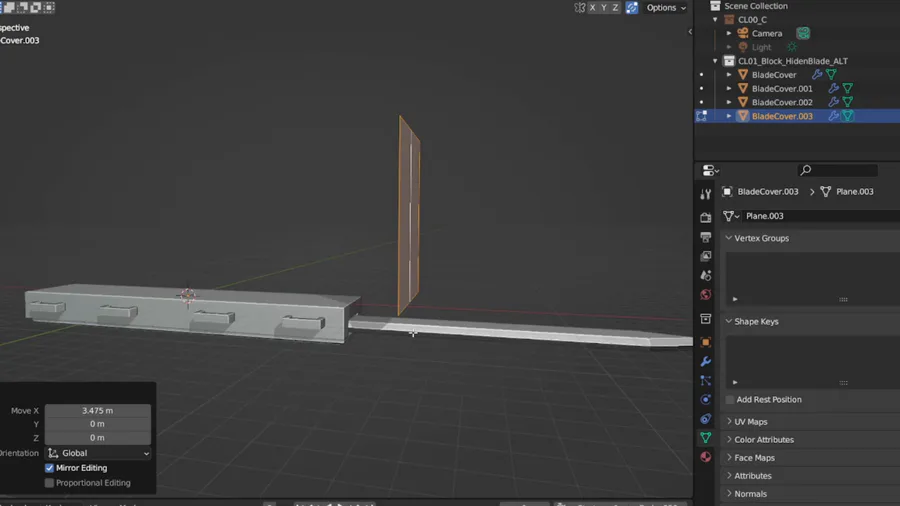Click the light data icon next to Light

pos(792,47)
